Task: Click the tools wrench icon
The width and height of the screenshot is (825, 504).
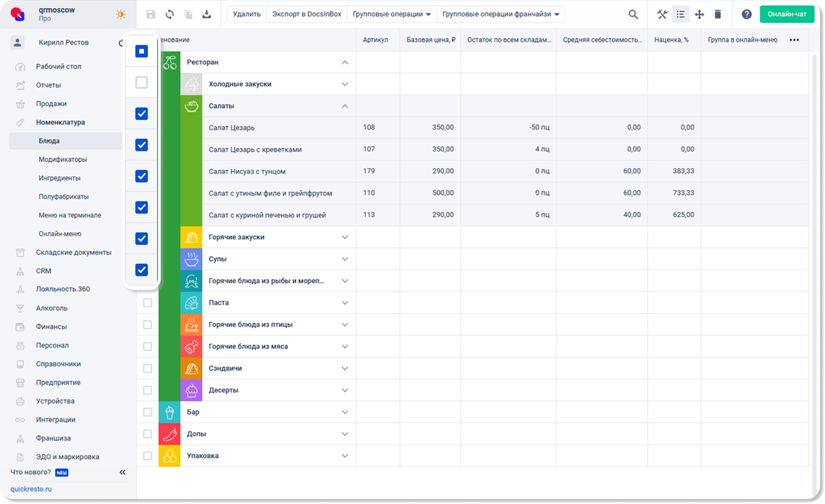Action: (x=662, y=15)
